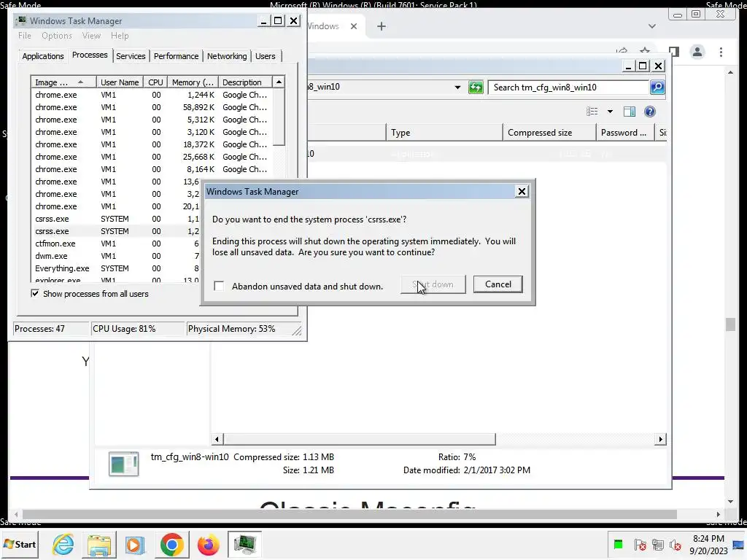The image size is (747, 560).
Task: Click the network tray icon
Action: coord(658,544)
